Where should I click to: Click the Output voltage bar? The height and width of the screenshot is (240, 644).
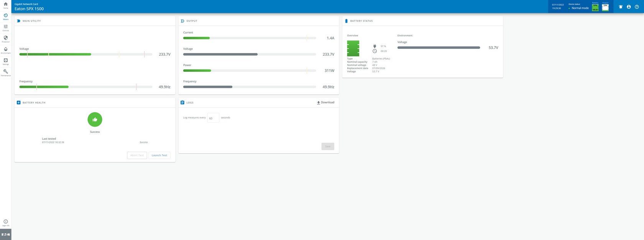pos(250,55)
